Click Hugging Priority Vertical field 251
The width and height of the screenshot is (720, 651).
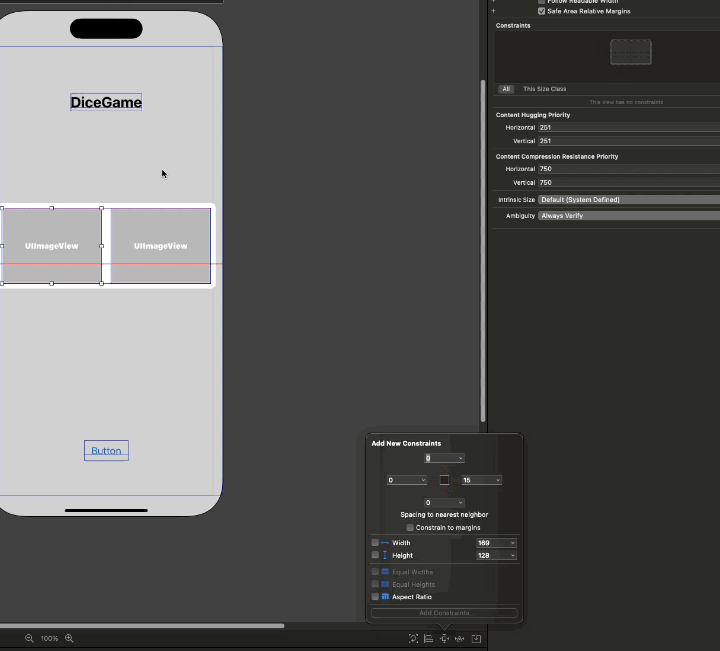pyautogui.click(x=629, y=141)
